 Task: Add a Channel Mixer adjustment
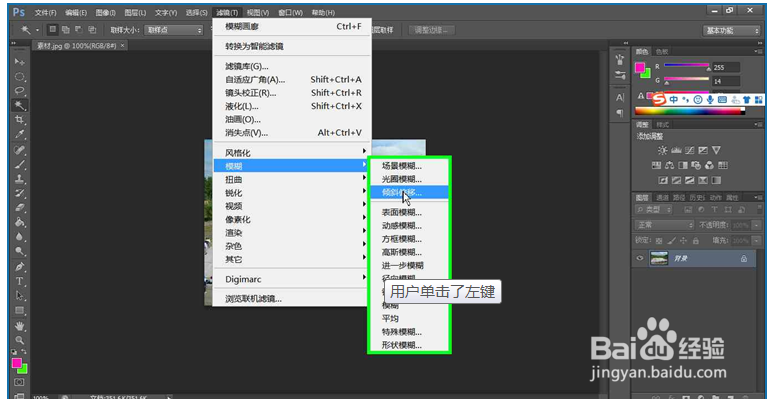pos(709,166)
